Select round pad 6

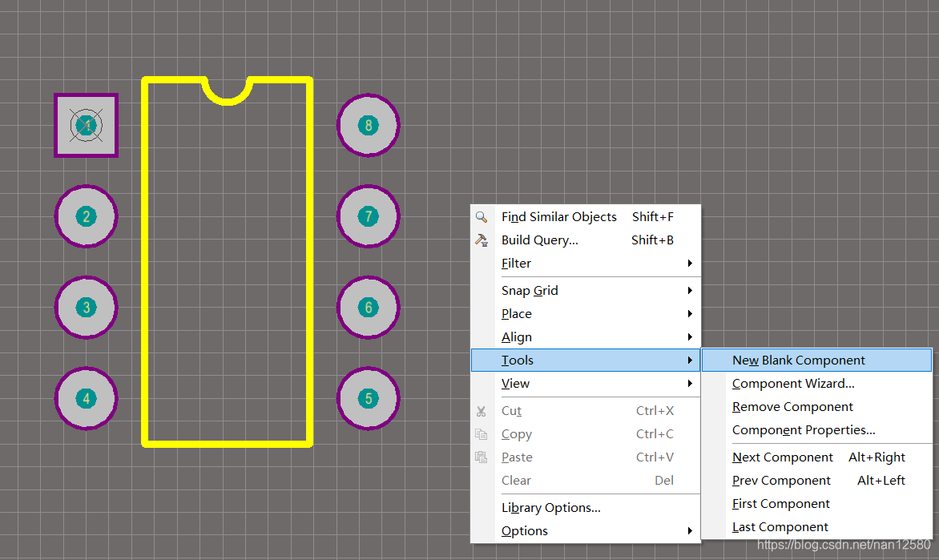(x=369, y=308)
